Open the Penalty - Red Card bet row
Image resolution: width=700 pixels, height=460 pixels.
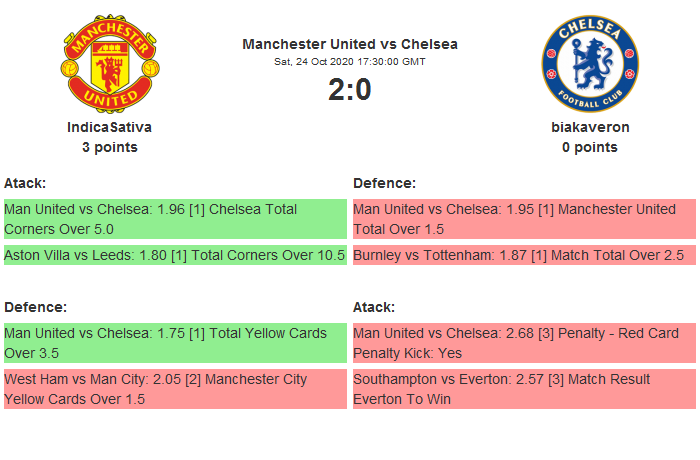point(524,343)
